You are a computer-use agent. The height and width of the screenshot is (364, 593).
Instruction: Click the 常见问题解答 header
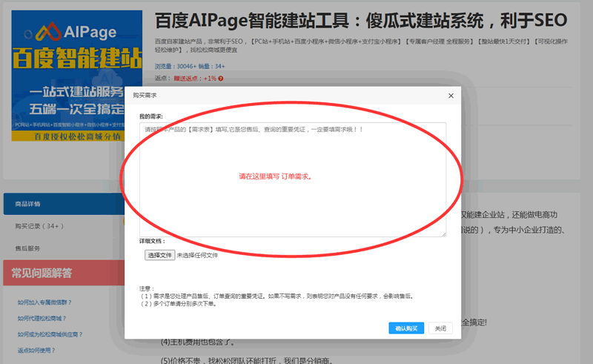[64, 273]
